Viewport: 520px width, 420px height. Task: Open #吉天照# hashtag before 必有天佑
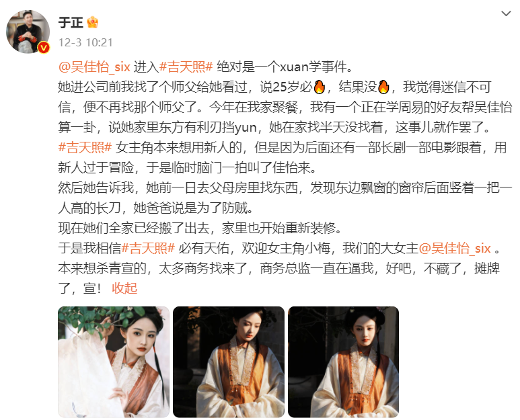coord(148,248)
